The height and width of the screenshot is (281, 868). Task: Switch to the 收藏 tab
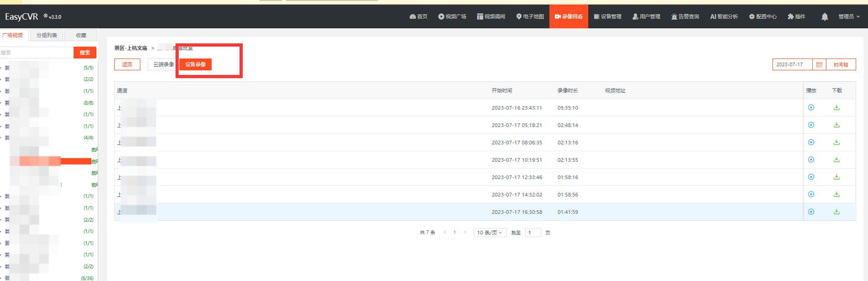click(81, 35)
